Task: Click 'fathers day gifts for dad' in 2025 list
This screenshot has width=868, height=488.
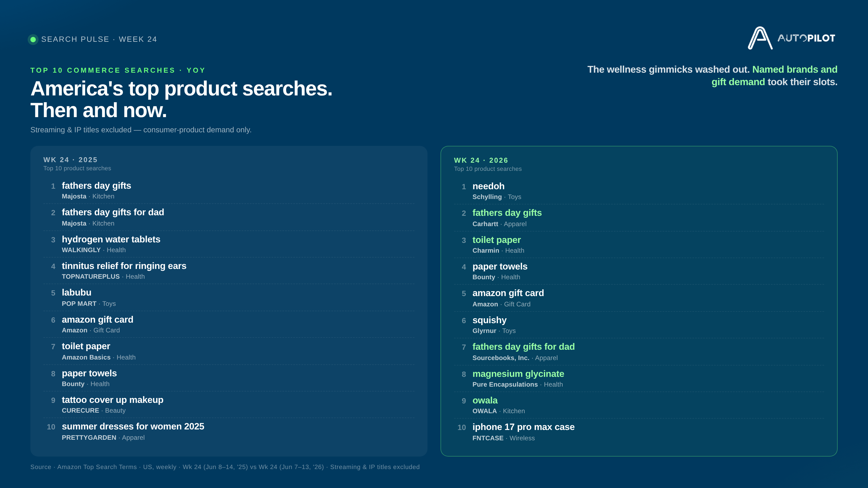Action: 113,212
